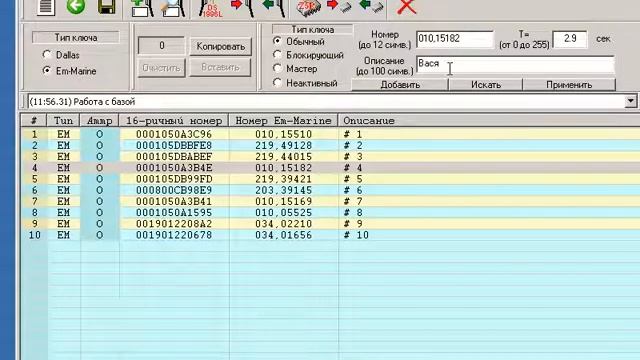Click the Аттр column header
640x360 pixels.
pos(99,121)
